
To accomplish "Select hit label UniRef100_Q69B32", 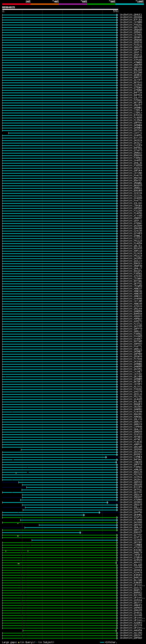I will [x=131, y=75].
